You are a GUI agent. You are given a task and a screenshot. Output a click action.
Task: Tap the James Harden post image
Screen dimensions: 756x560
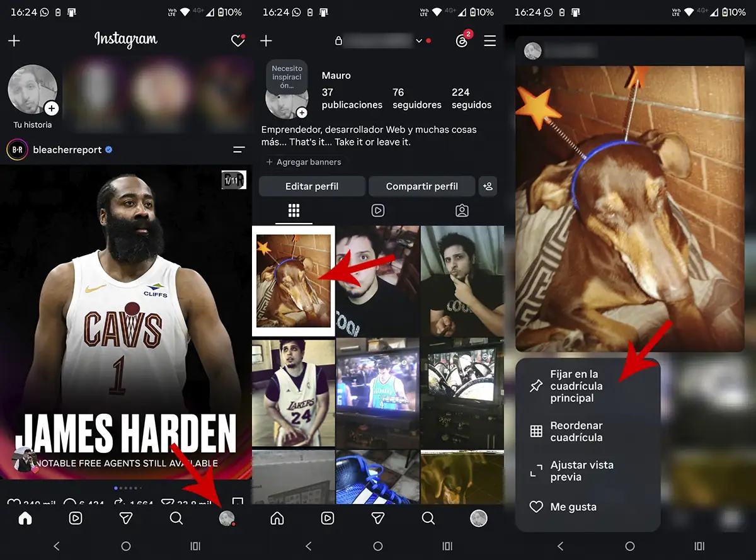point(126,322)
